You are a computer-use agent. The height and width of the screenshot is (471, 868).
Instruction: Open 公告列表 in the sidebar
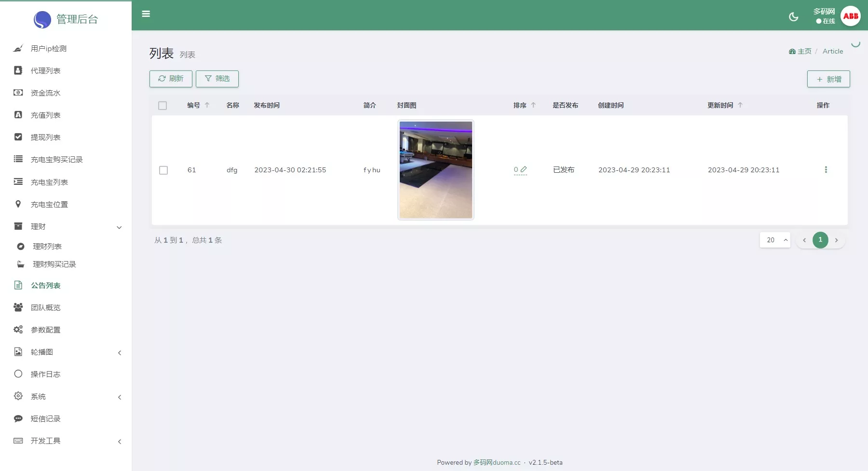(x=45, y=286)
